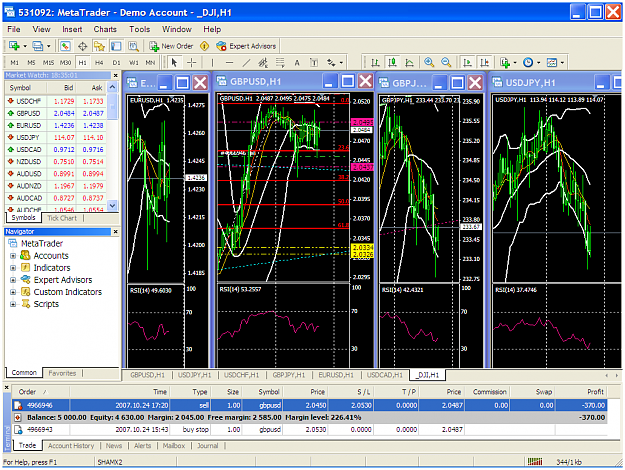Click the yellow diamond MetaEditor icon
The height and width of the screenshot is (470, 625).
pos(204,46)
